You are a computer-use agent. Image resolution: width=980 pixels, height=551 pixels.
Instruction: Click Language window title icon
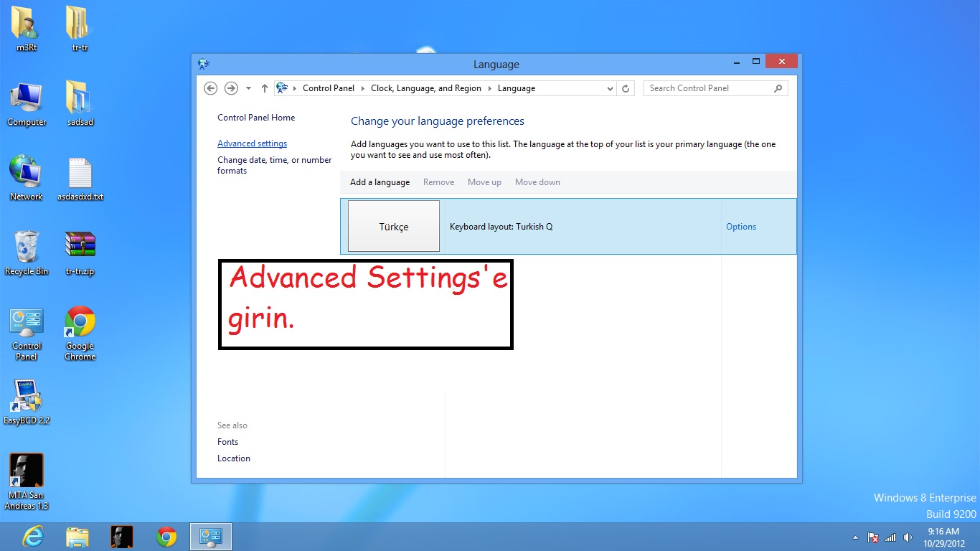pyautogui.click(x=204, y=64)
